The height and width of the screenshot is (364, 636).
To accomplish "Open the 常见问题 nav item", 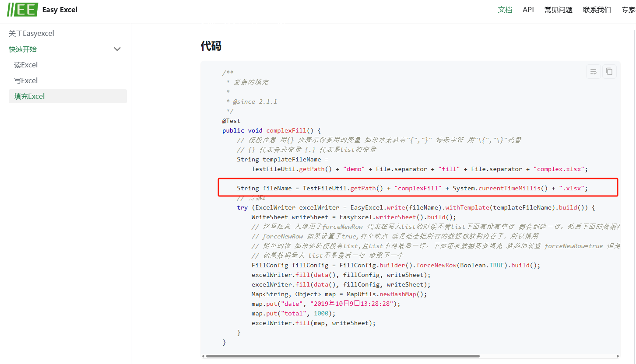I will (558, 10).
